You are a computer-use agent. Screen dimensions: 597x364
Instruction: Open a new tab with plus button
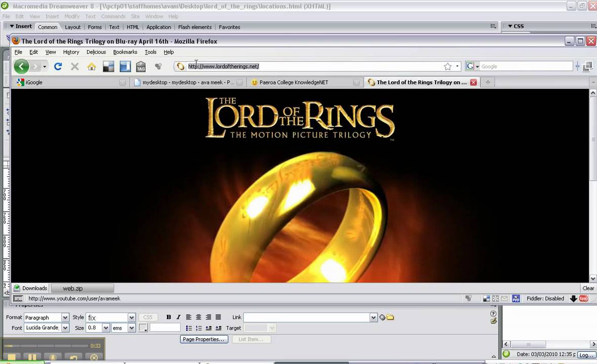488,82
